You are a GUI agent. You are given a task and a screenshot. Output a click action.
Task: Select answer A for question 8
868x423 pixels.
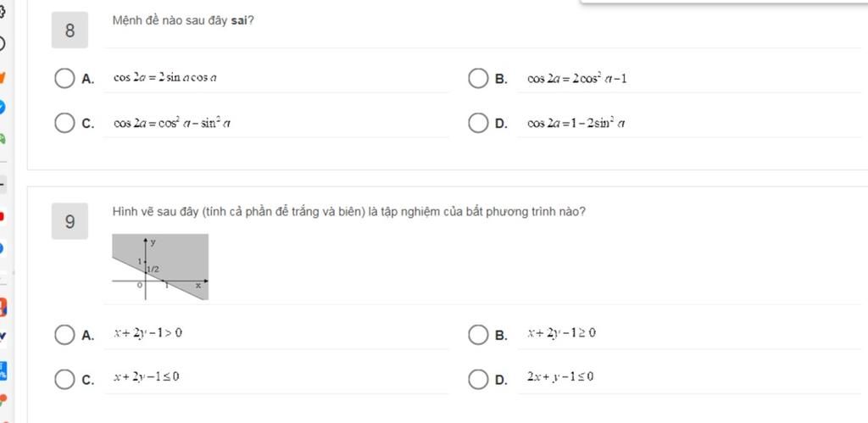(64, 80)
